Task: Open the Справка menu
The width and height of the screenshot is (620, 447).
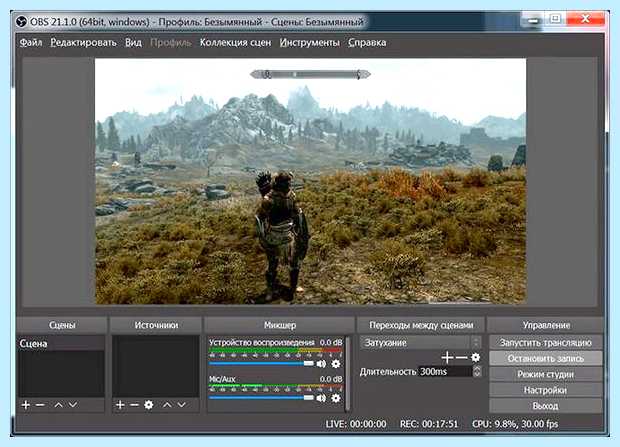Action: [x=367, y=43]
